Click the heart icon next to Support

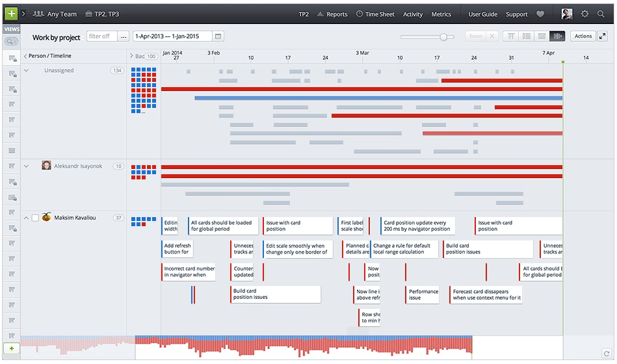click(x=540, y=14)
